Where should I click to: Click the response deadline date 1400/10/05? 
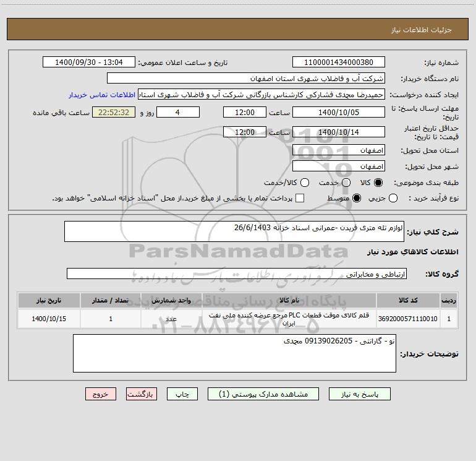click(339, 112)
